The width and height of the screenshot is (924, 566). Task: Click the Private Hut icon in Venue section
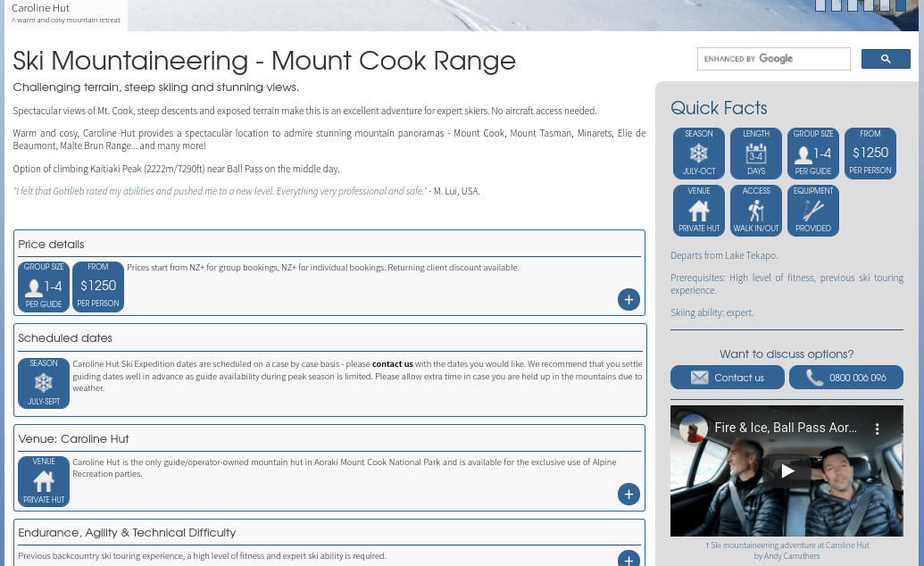click(x=44, y=482)
